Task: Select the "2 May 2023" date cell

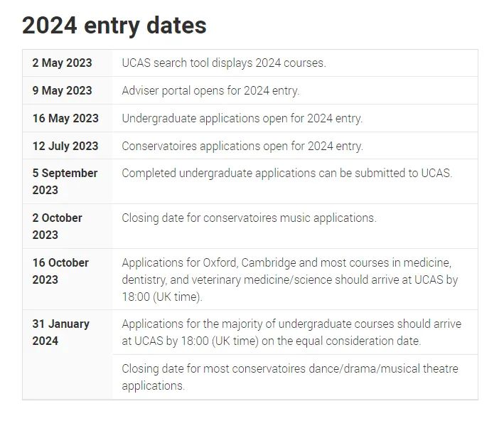Action: (x=62, y=63)
